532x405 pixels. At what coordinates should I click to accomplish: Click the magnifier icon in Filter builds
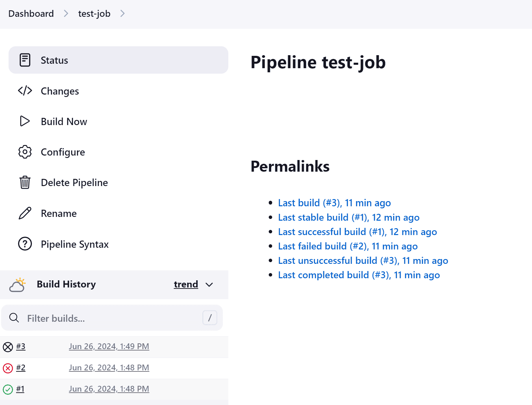pos(14,318)
